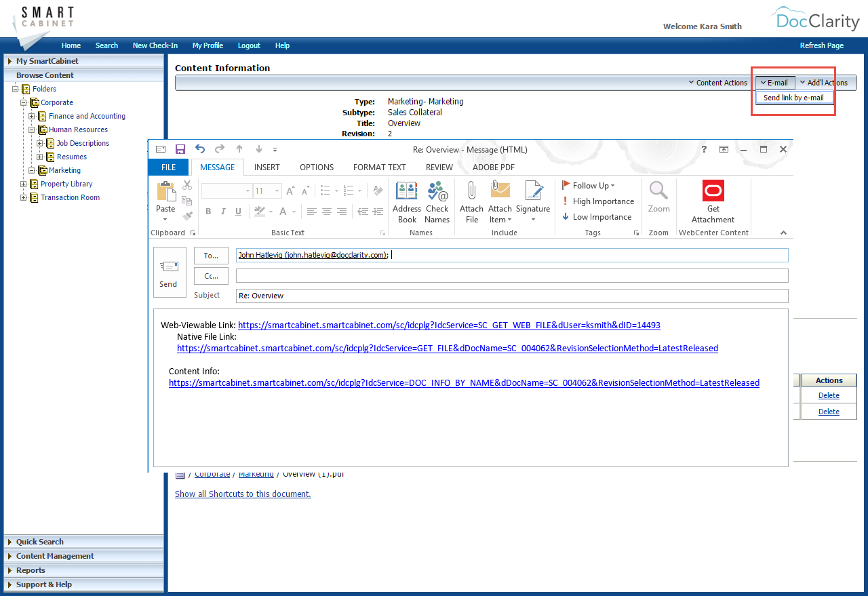
Task: Pick a color from the Font Color swatch
Action: pos(282,212)
